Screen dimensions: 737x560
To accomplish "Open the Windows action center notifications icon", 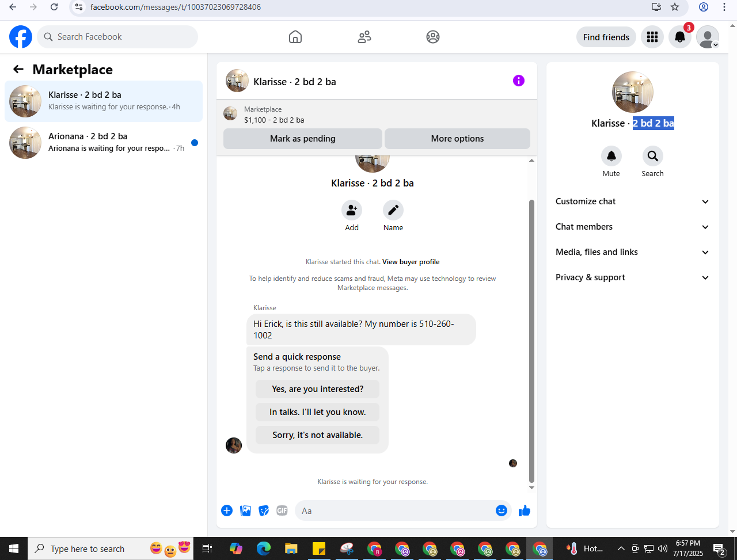I will tap(719, 548).
